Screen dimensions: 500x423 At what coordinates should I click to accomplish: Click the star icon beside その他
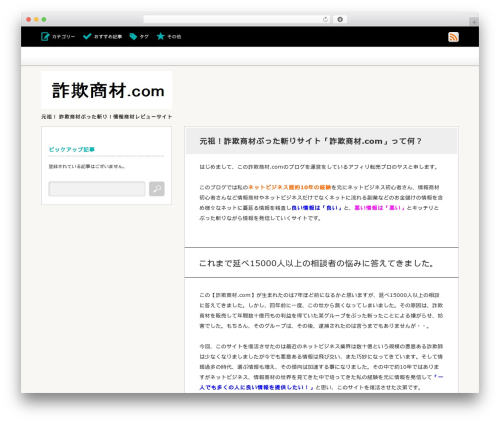click(x=161, y=36)
